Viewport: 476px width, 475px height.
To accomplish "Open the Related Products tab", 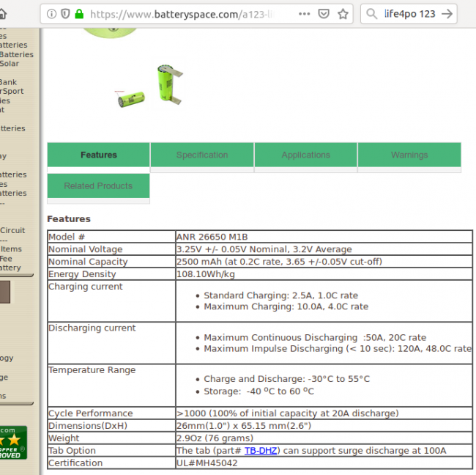I will [x=98, y=186].
